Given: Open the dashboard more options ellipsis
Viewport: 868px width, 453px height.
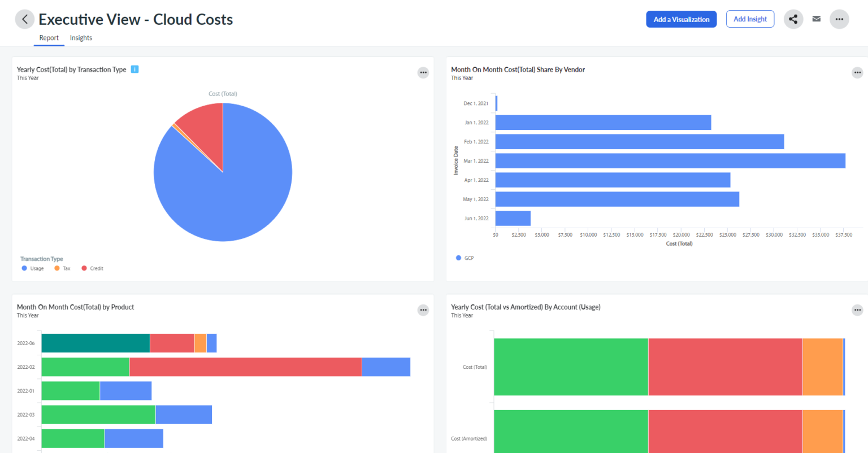Looking at the screenshot, I should click(x=839, y=19).
